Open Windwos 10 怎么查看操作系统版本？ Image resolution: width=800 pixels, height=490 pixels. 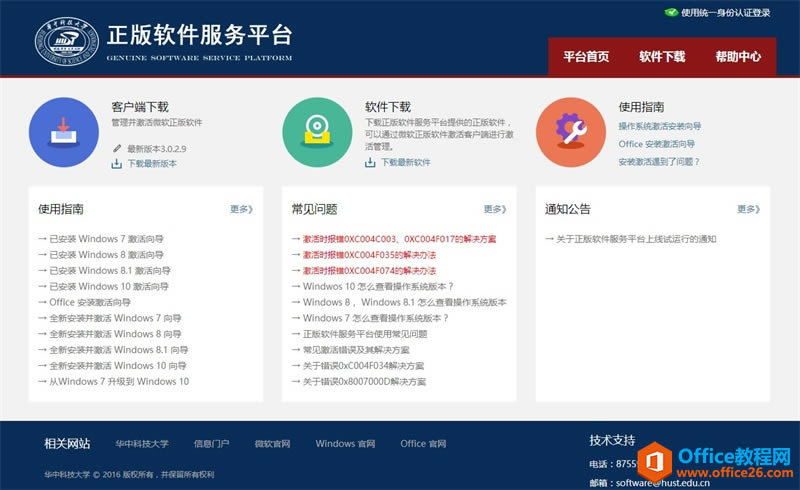378,286
